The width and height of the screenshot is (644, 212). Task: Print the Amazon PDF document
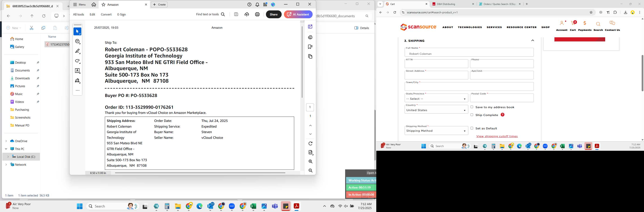coord(257,14)
